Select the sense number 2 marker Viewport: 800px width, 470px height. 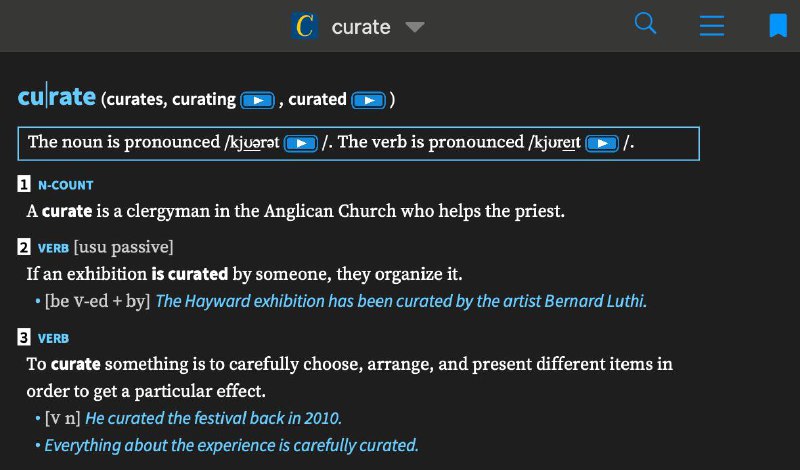click(x=24, y=247)
